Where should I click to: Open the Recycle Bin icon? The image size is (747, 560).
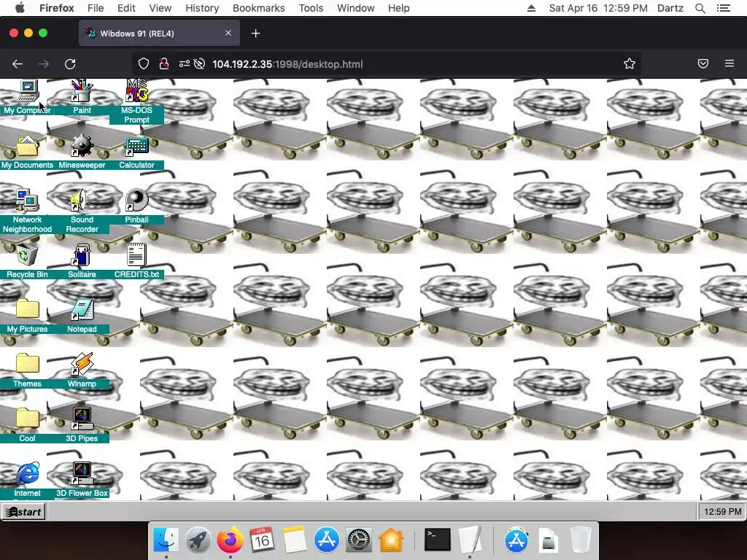[x=27, y=256]
